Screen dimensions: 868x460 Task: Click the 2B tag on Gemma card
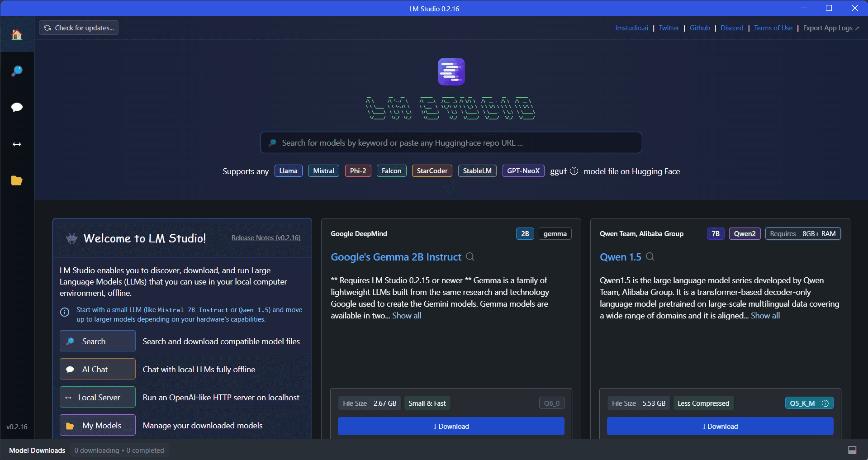pos(525,234)
